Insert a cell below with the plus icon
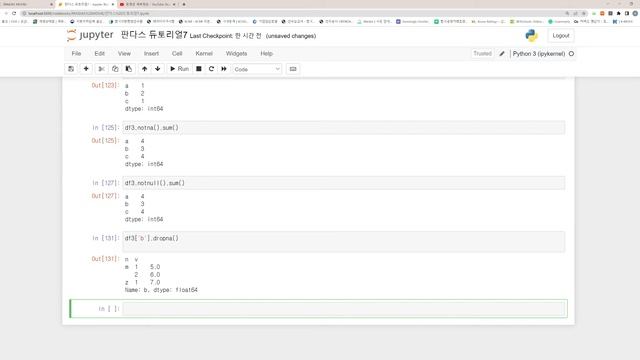The image size is (640, 360). click(x=86, y=69)
